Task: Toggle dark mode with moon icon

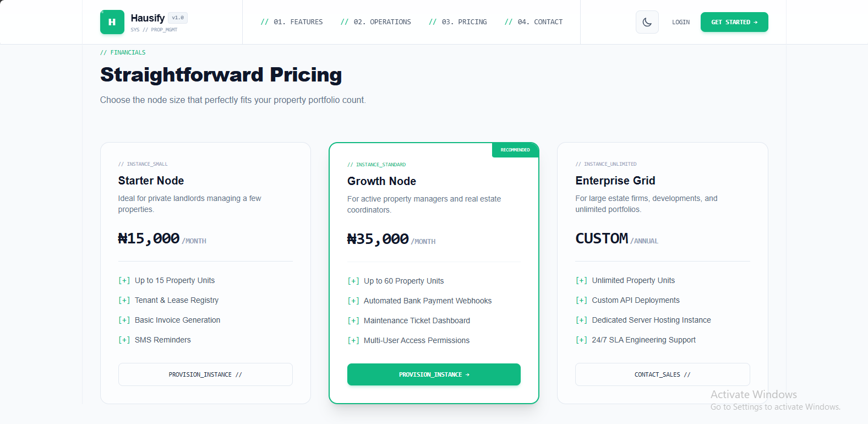Action: click(647, 22)
